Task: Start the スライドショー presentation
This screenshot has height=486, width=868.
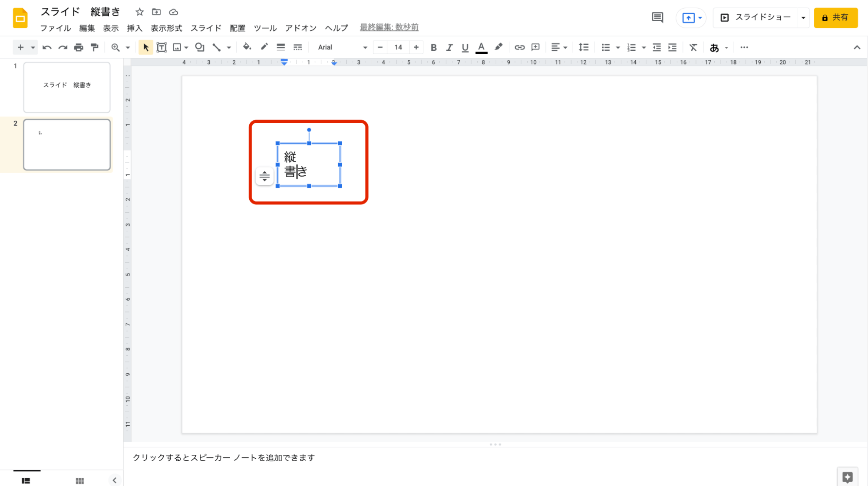Action: [x=756, y=18]
